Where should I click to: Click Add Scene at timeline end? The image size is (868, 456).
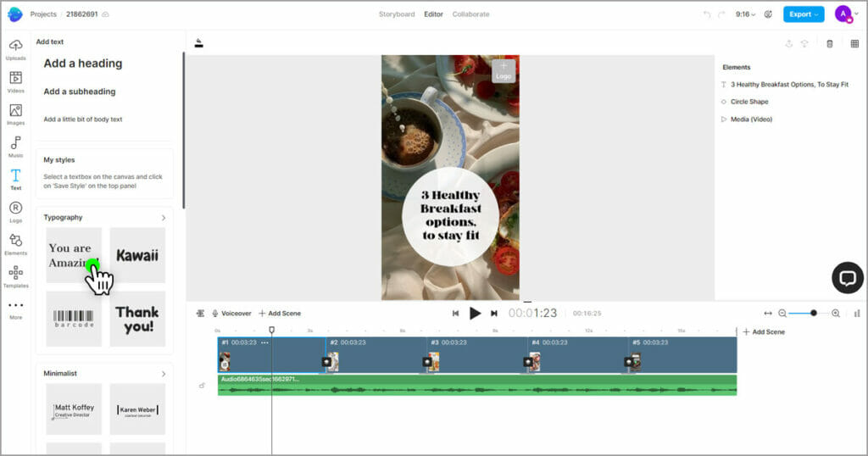(x=764, y=332)
